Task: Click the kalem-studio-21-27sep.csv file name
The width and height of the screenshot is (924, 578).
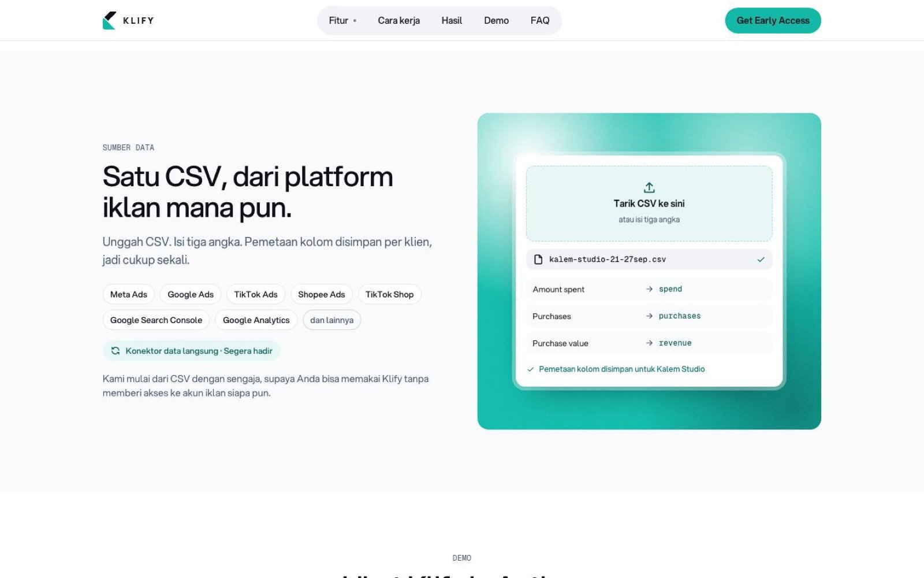Action: (x=608, y=260)
